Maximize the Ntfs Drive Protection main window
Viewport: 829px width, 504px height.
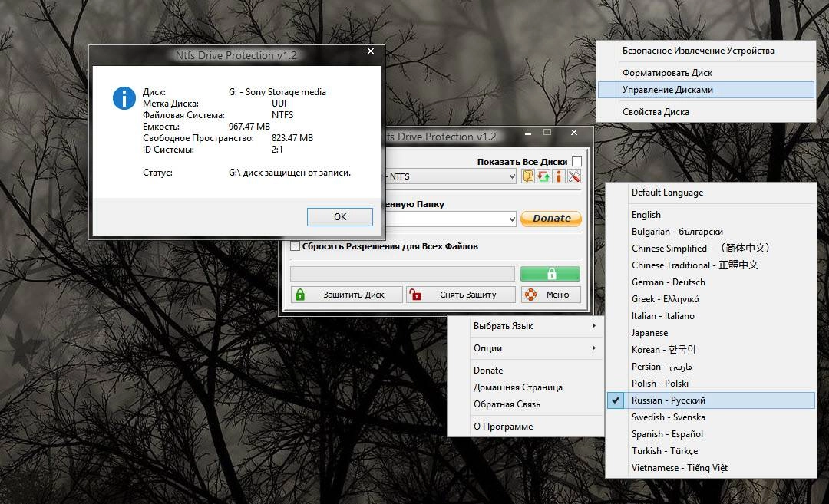coord(547,133)
